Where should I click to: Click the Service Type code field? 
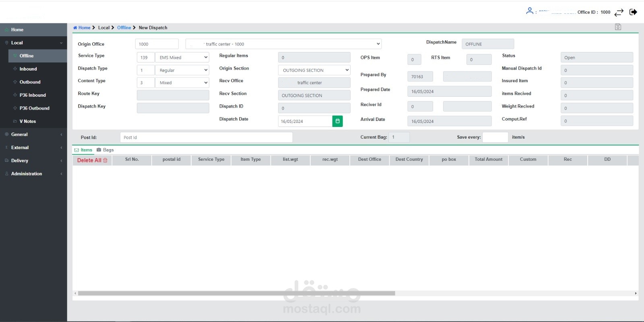[x=146, y=58]
